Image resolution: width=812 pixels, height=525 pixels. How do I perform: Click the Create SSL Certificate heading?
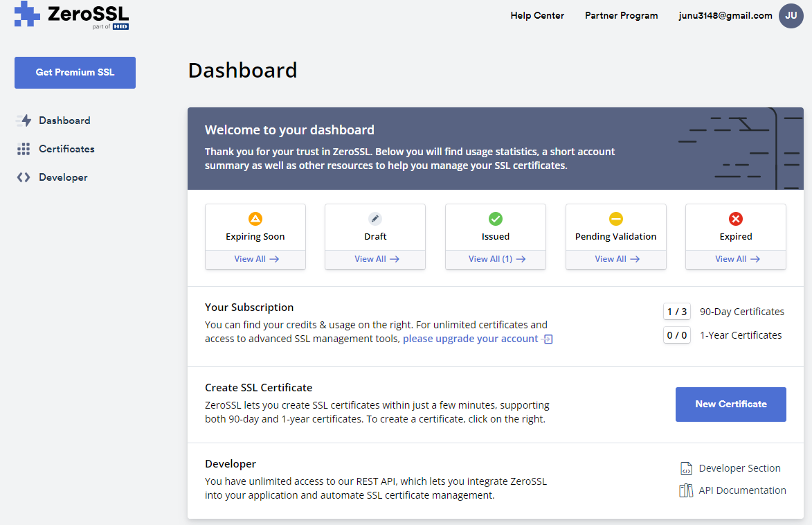point(258,388)
